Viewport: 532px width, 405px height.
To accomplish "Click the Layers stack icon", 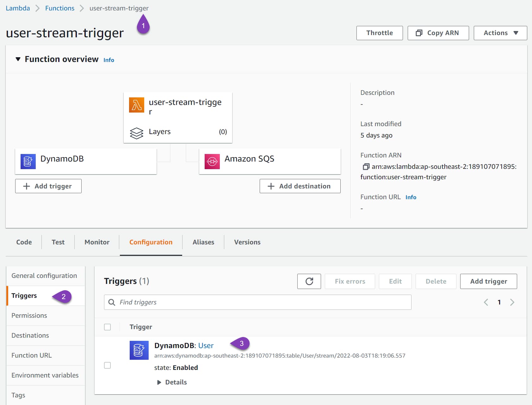I will coord(137,133).
